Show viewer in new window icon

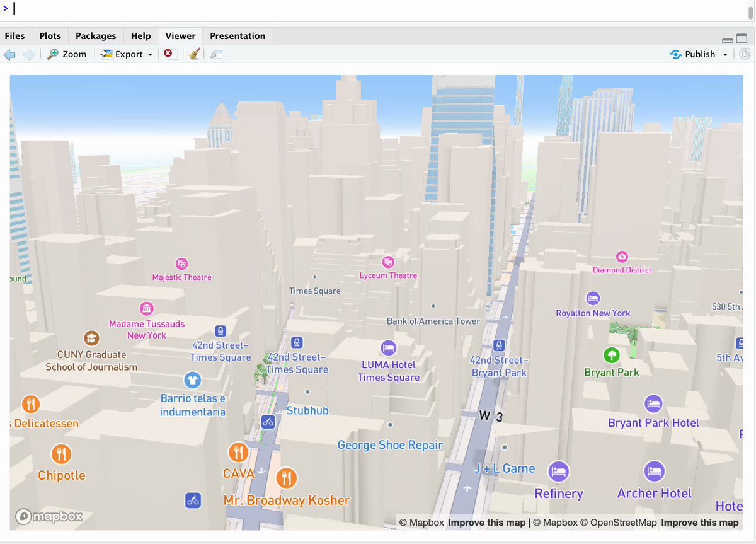[216, 55]
